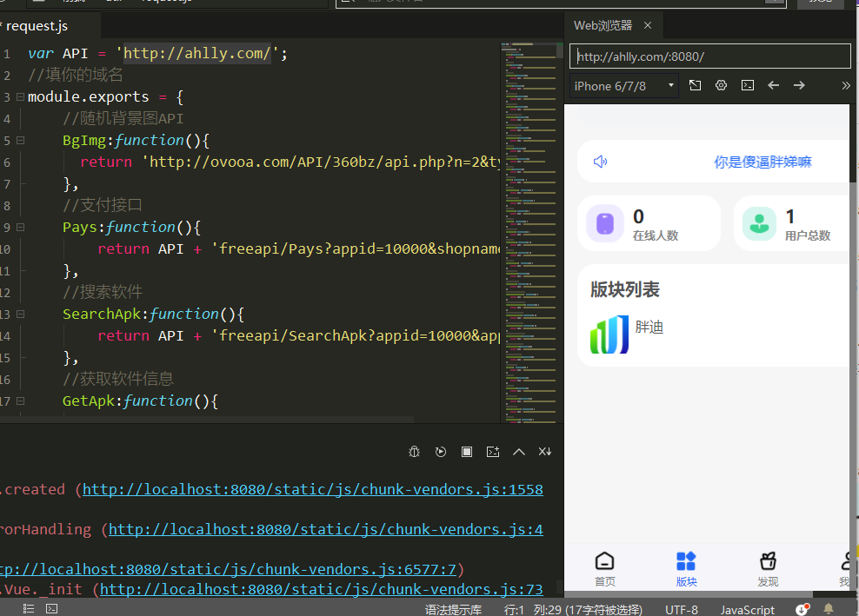Expand extra browser toolbar options chevron

pos(845,84)
